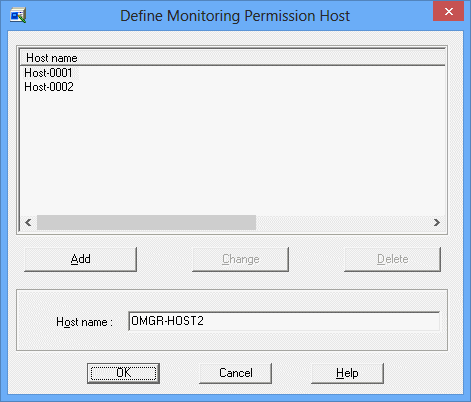The height and width of the screenshot is (402, 471).
Task: Click the dialog title text in the title bar
Action: pos(235,16)
